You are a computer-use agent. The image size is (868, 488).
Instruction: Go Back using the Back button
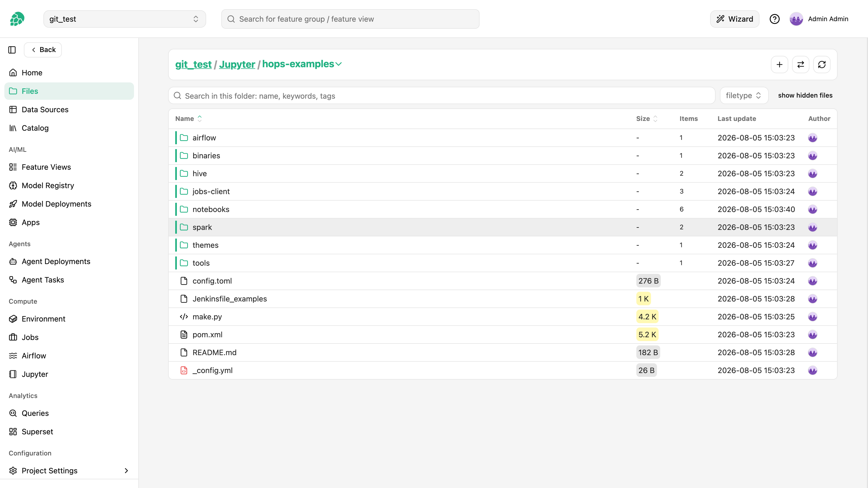pos(43,50)
